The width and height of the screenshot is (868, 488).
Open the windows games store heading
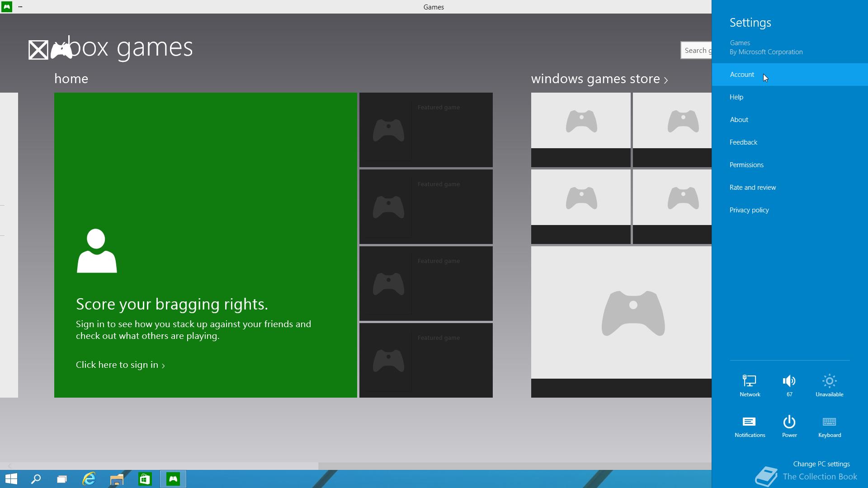(595, 79)
